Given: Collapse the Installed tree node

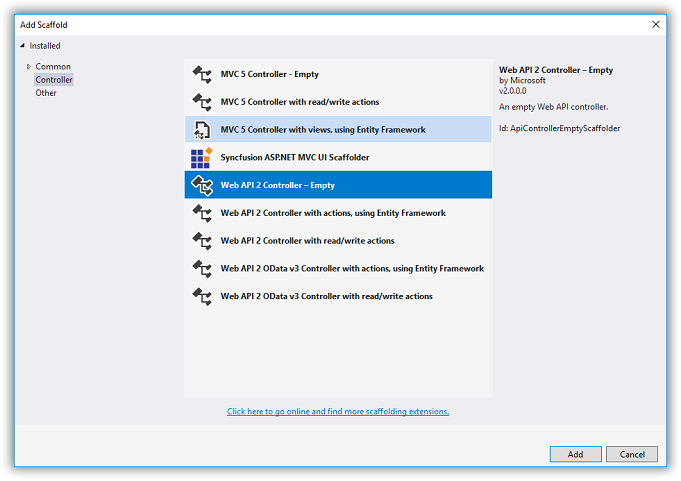Looking at the screenshot, I should click(x=23, y=46).
